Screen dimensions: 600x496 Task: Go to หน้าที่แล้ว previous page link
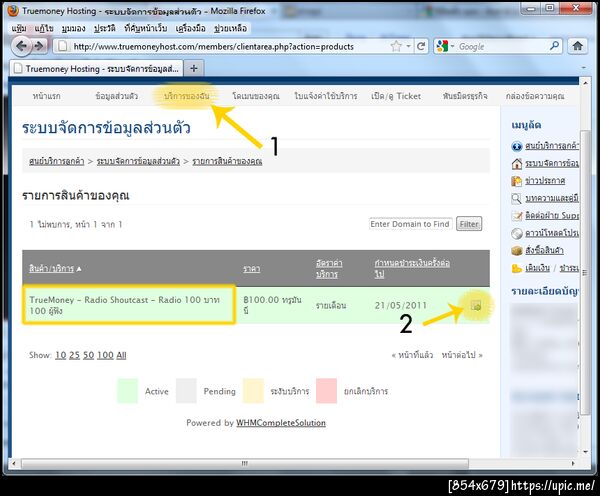point(412,355)
